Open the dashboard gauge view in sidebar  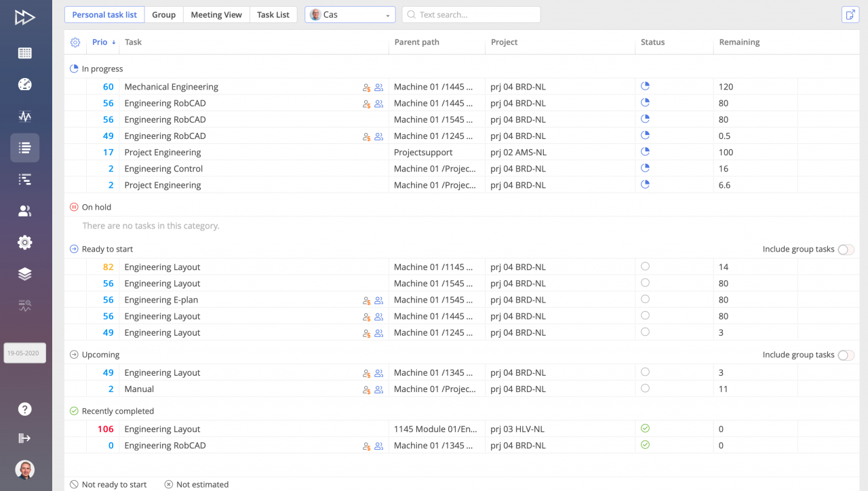click(24, 84)
